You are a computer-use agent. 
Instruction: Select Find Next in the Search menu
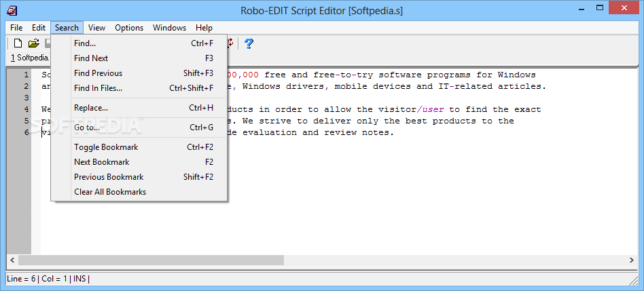click(139, 58)
